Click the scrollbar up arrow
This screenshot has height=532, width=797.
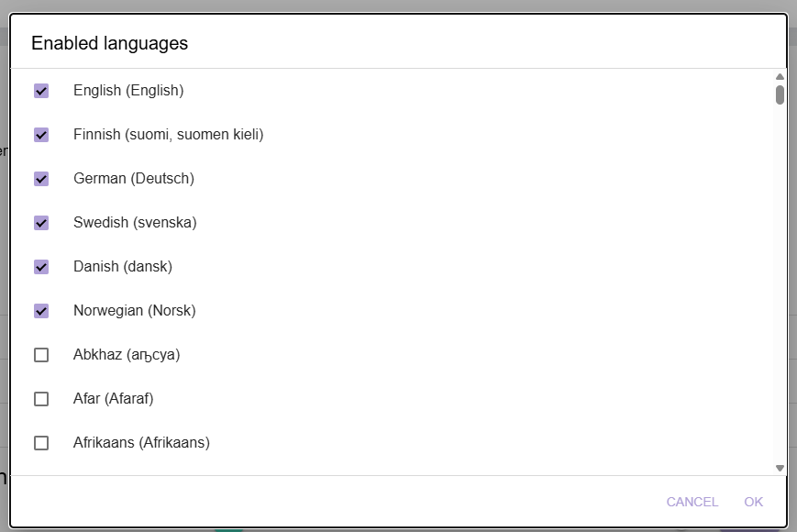[780, 77]
